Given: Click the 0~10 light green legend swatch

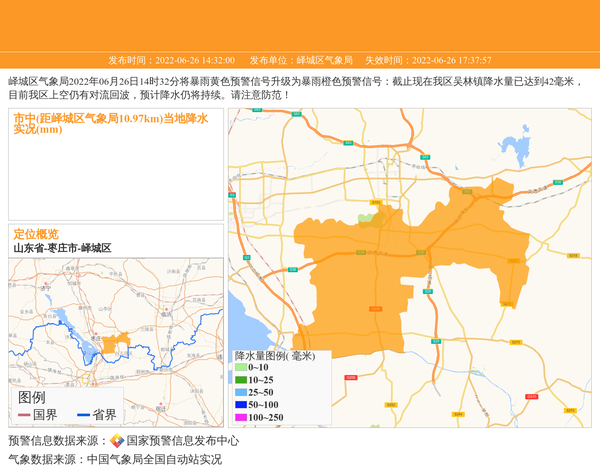Looking at the screenshot, I should 241,367.
